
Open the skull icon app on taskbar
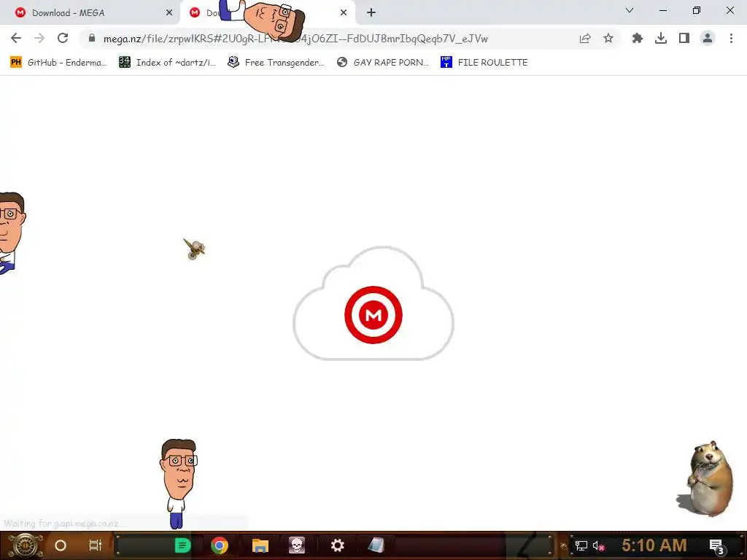tap(296, 545)
